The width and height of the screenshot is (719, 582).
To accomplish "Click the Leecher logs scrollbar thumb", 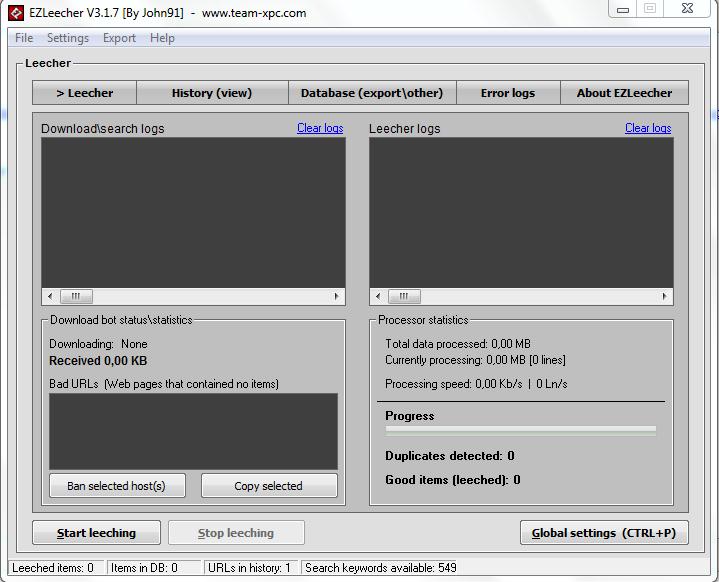I will pyautogui.click(x=404, y=296).
